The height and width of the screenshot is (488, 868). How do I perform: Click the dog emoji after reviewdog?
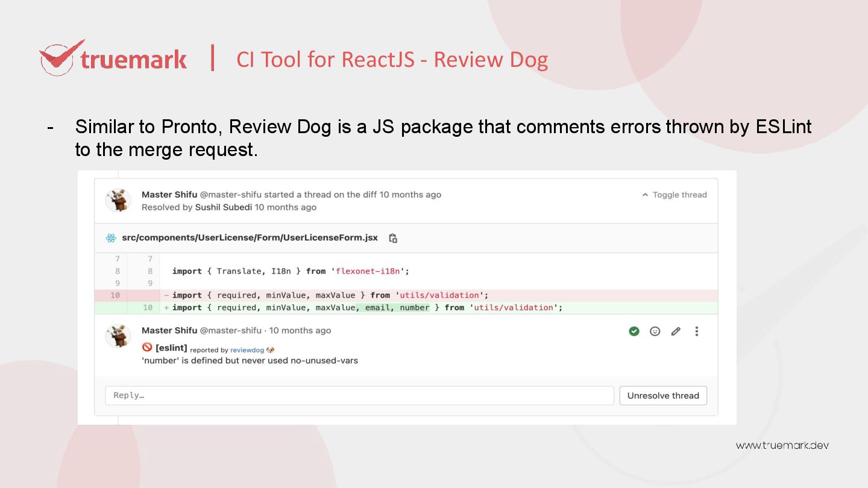point(270,350)
